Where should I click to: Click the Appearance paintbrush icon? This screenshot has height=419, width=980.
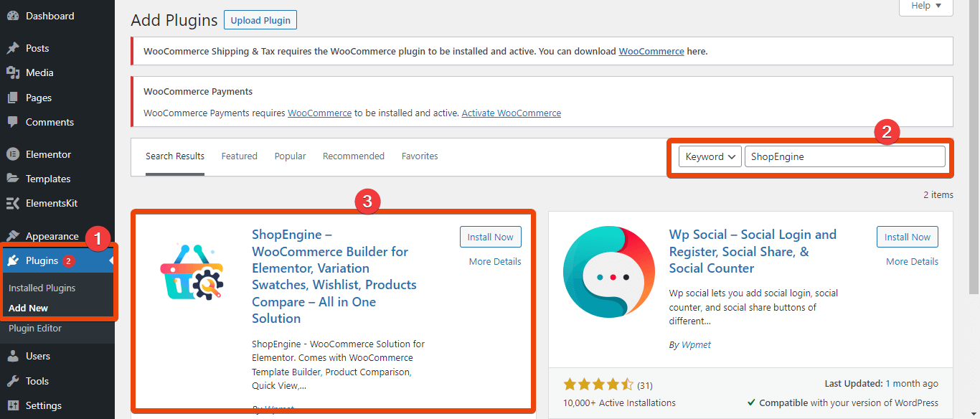13,236
